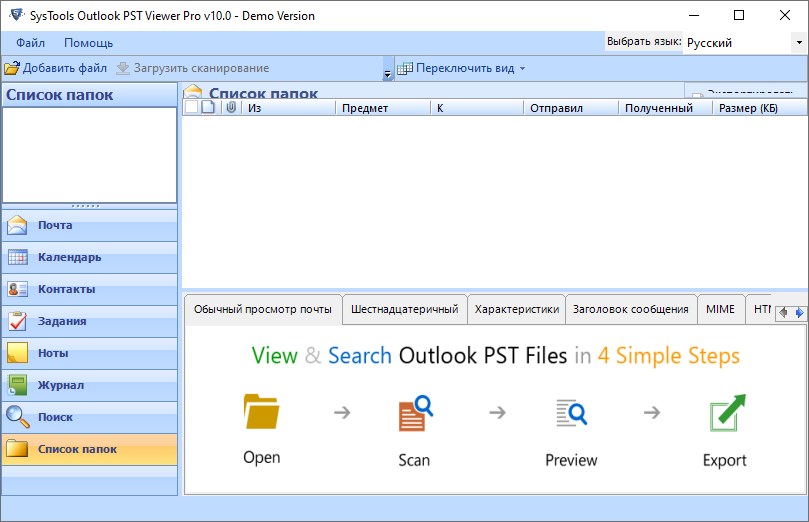
Task: Click the Preview step icon
Action: [x=571, y=413]
